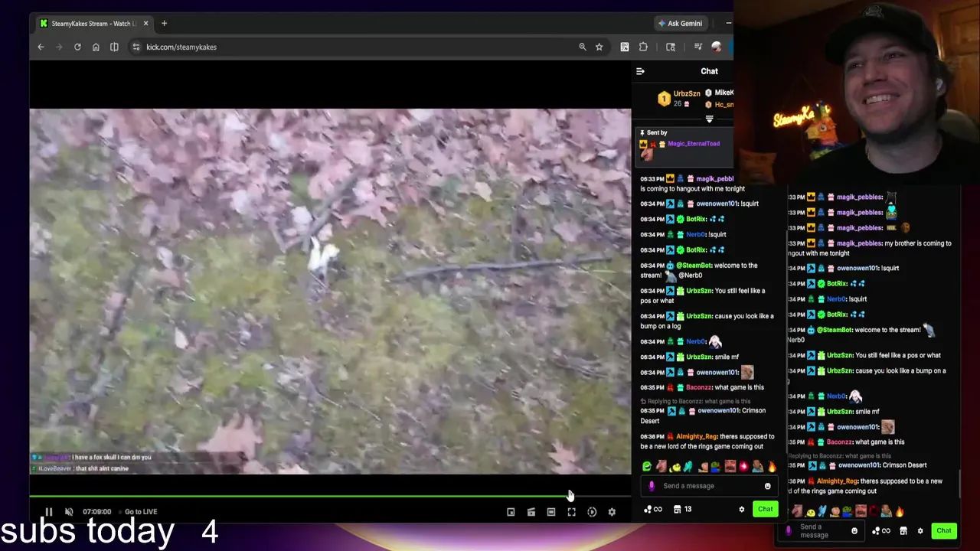Click the browser home icon
The image size is (980, 551).
[x=96, y=47]
